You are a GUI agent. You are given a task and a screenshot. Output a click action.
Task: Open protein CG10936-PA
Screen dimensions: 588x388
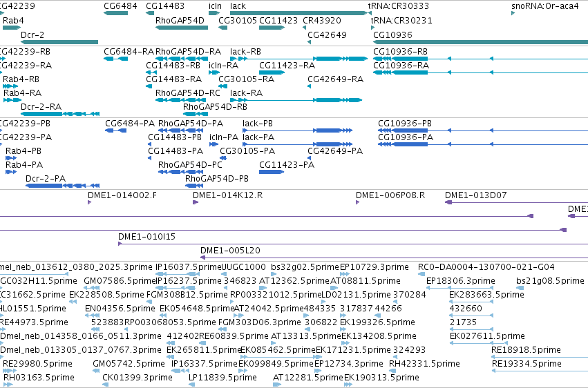click(x=483, y=144)
